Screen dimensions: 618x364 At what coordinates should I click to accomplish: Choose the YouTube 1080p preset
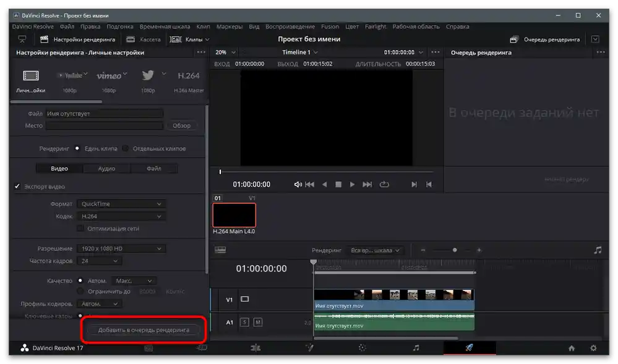tap(71, 75)
